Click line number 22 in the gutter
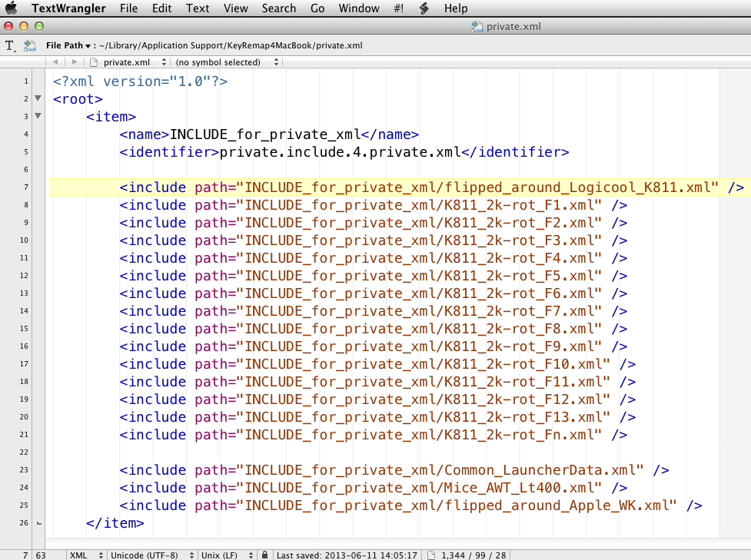751x560 pixels. (24, 452)
